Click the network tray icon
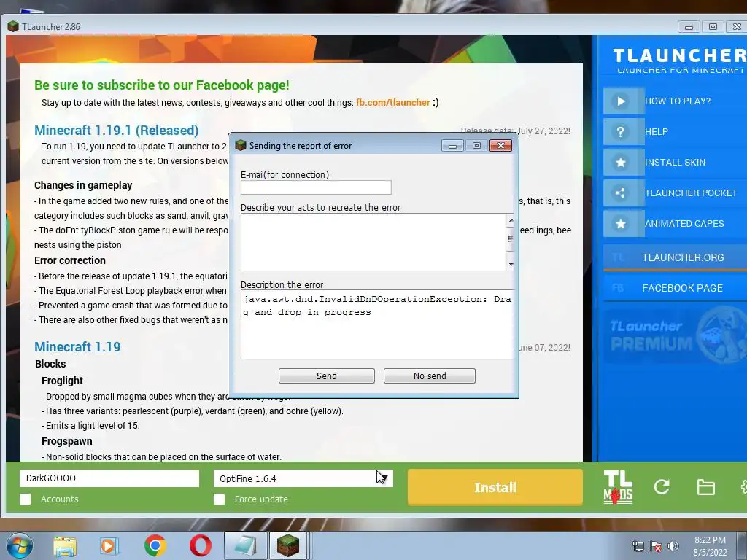This screenshot has width=747, height=560. [638, 546]
